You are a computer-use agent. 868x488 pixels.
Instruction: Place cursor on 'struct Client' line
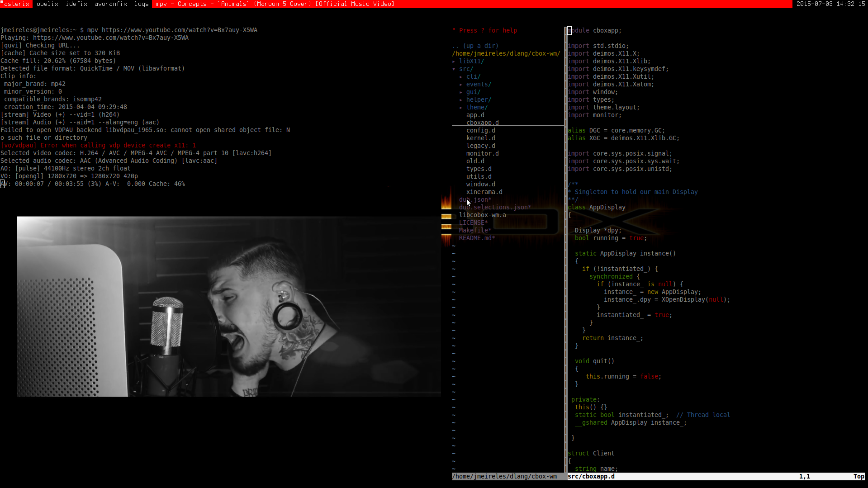(x=591, y=454)
